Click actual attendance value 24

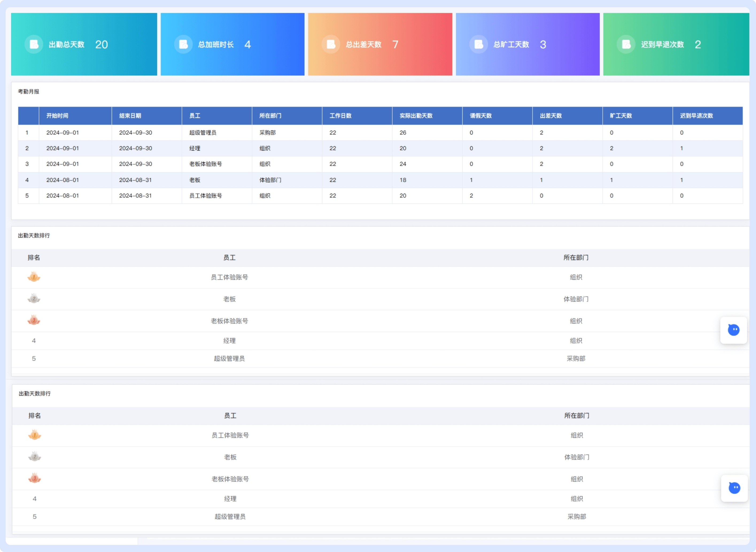(403, 164)
